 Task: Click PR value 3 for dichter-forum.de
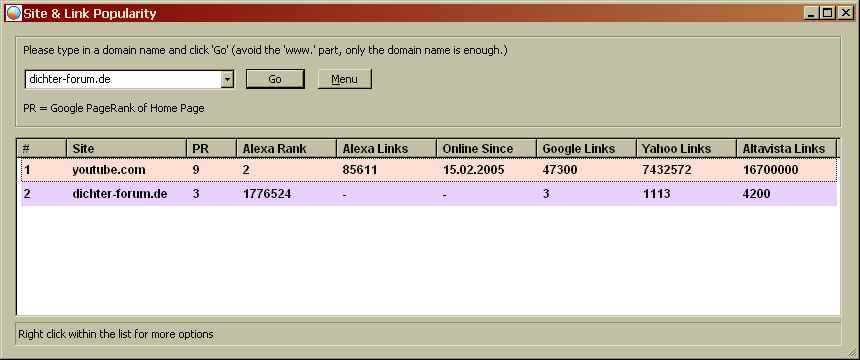pos(196,194)
